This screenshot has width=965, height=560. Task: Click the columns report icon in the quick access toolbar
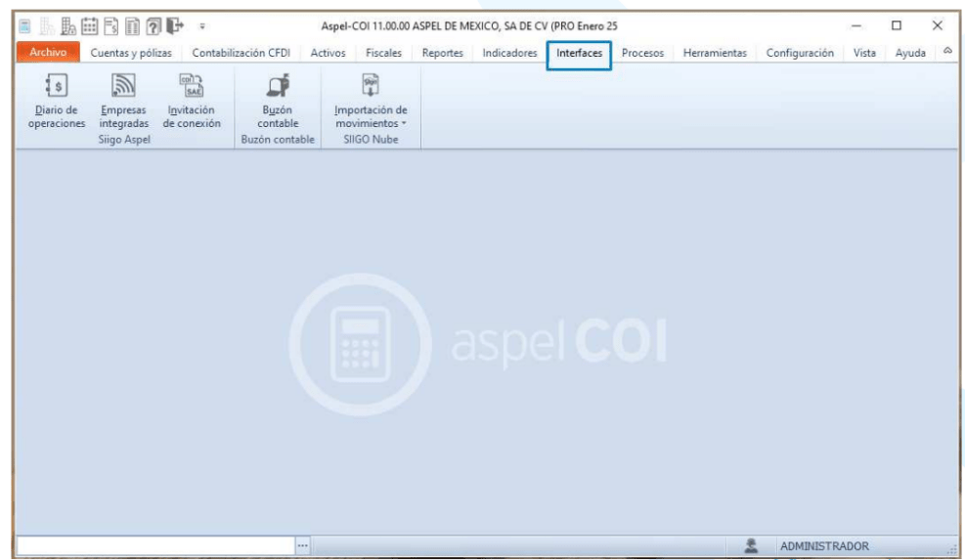coord(132,25)
